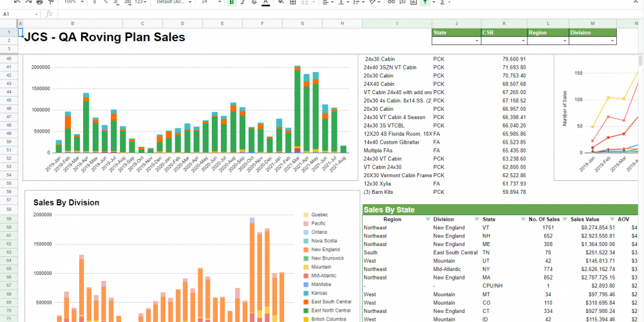
Task: Toggle italic text formatting
Action: (x=243, y=2)
